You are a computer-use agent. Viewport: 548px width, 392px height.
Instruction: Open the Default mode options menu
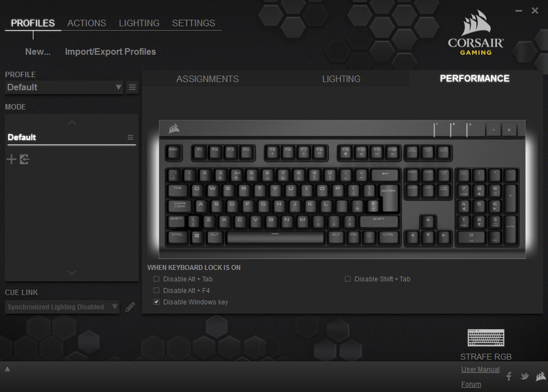[x=130, y=137]
